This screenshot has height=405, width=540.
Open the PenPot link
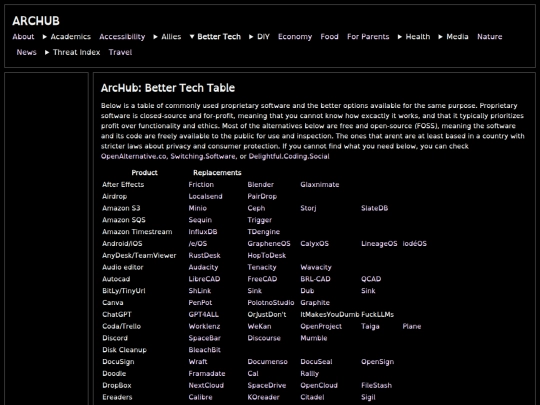(200, 303)
